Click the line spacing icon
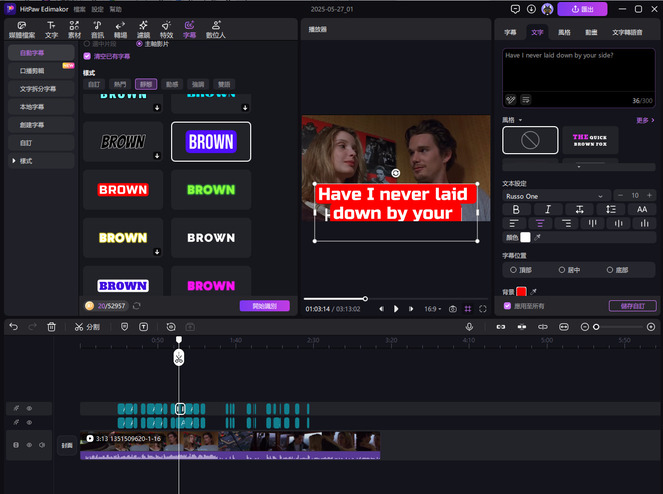The width and height of the screenshot is (663, 494). point(611,209)
